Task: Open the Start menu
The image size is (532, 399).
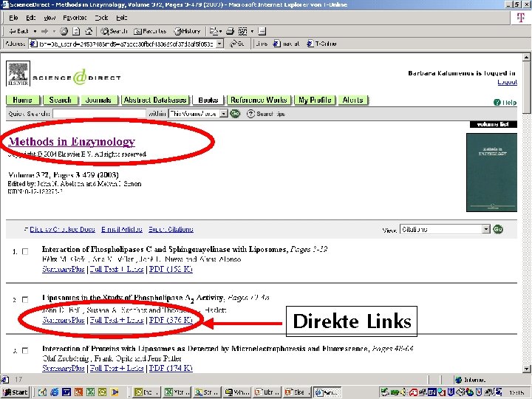Action: (16, 392)
